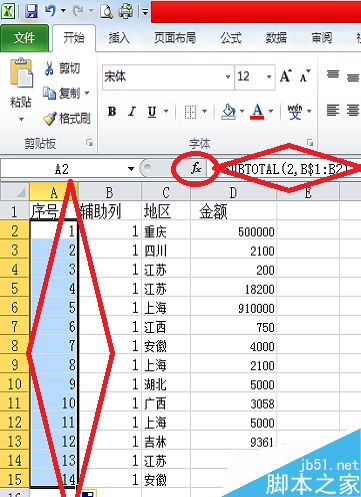Click the 辅助列 header cell
Screen dimensions: 361x497
click(110, 211)
